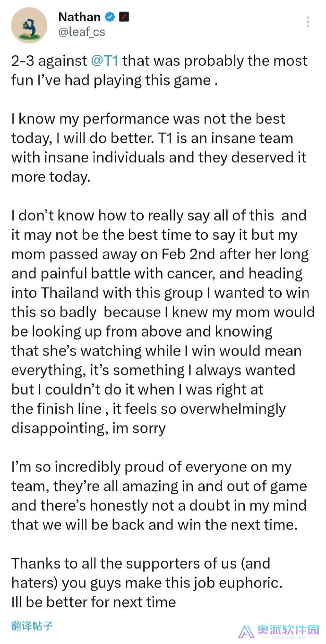Open Nathan's profile avatar picture
This screenshot has width=326, height=644.
click(x=29, y=25)
